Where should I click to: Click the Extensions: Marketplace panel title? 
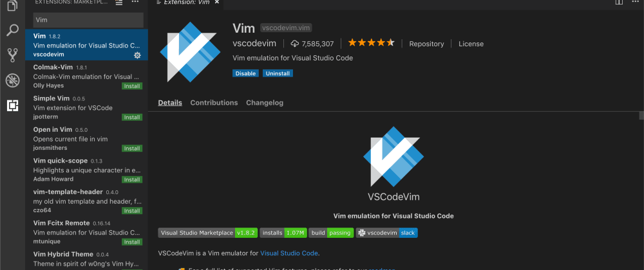point(72,2)
